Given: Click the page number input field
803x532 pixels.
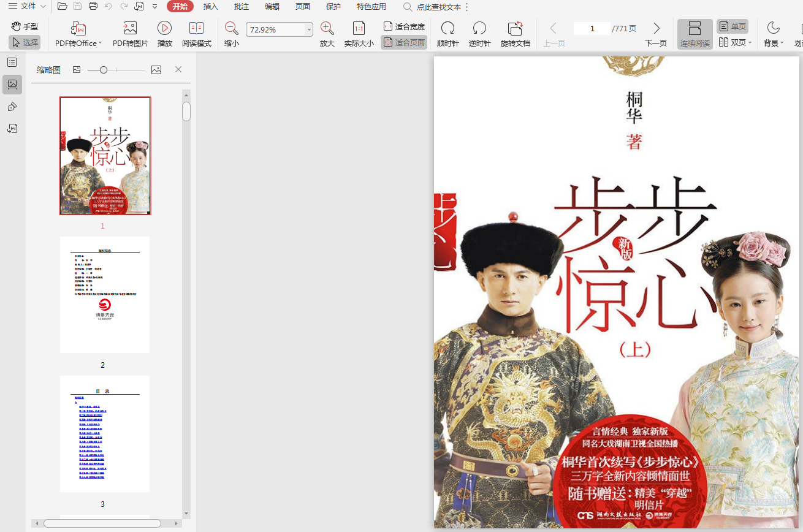Looking at the screenshot, I should click(x=592, y=29).
